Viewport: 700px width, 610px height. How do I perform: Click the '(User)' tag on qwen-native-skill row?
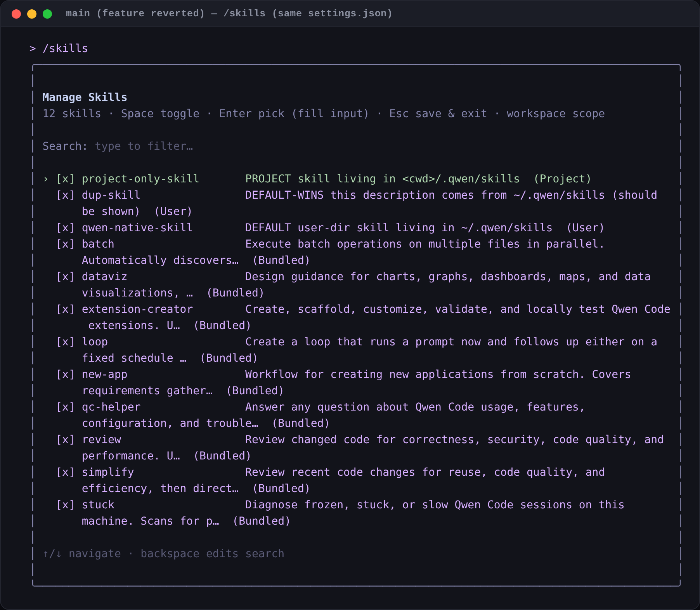(585, 228)
